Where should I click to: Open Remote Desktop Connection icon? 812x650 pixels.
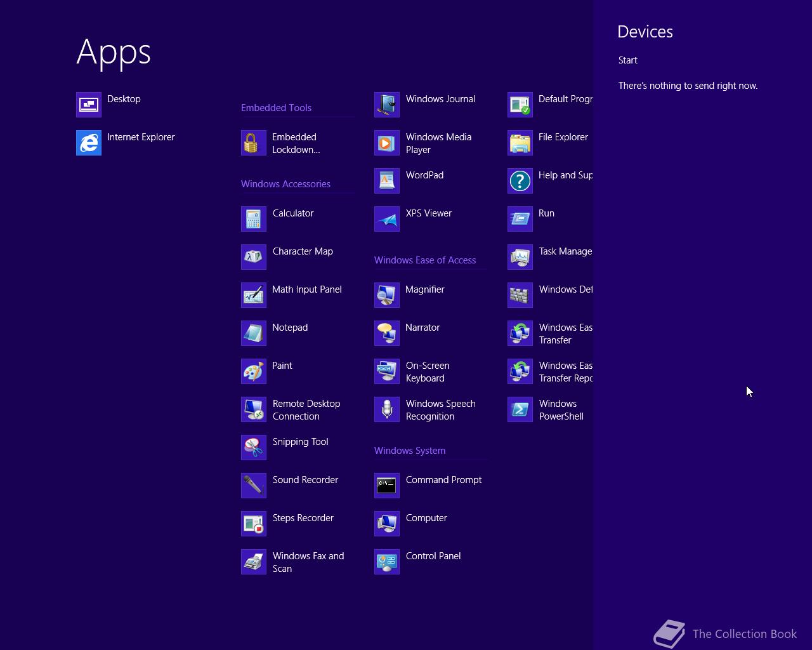point(254,409)
